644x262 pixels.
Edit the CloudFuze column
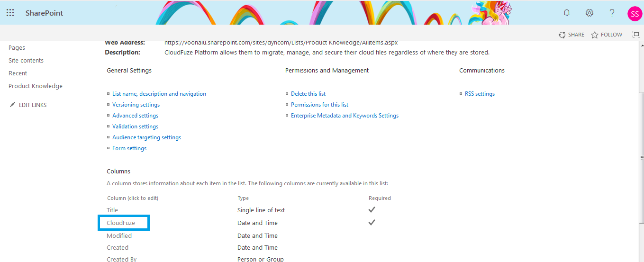[x=121, y=223]
